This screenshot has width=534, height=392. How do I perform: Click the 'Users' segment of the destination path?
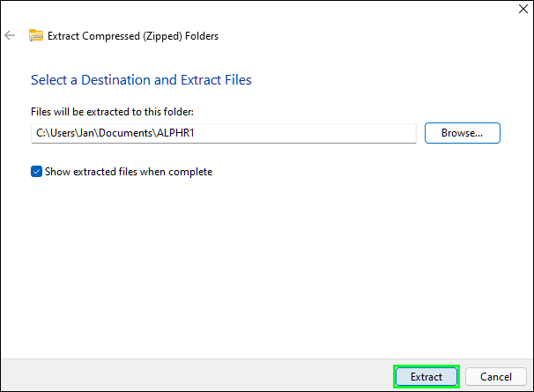(x=63, y=133)
